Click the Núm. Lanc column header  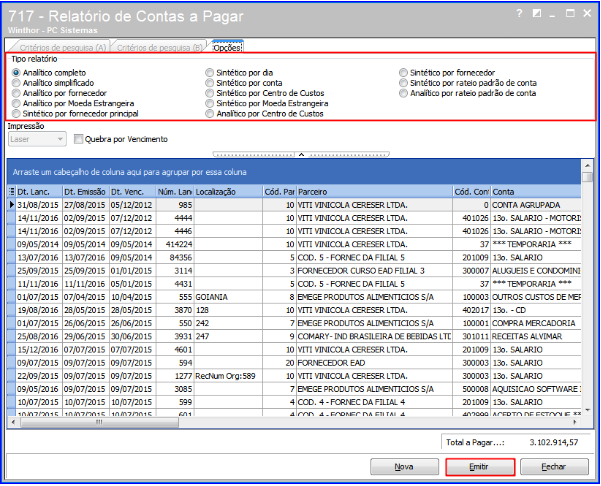tap(175, 192)
